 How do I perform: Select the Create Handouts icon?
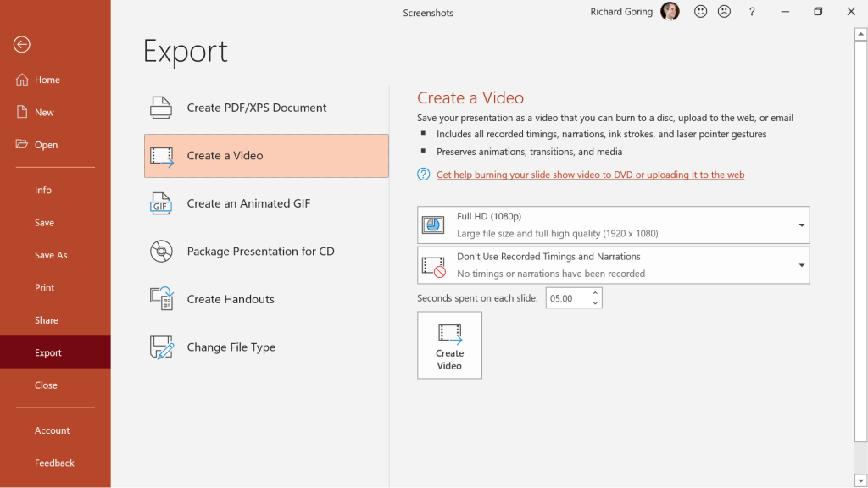pos(161,299)
